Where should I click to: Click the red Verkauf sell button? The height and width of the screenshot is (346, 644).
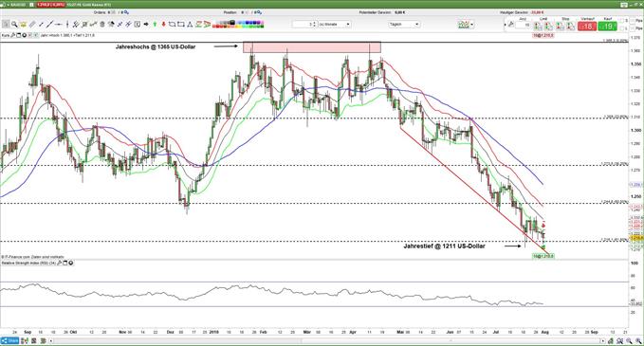587,27
